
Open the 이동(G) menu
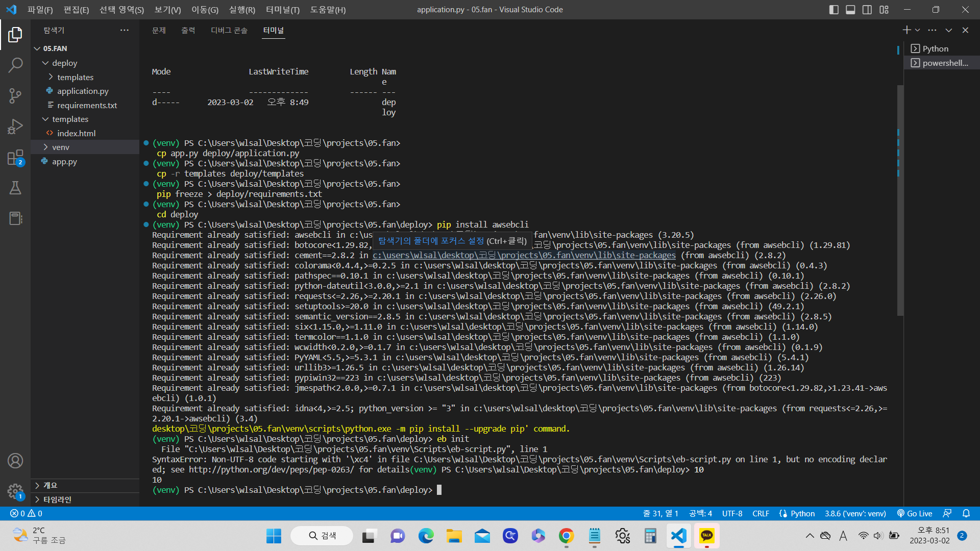[205, 10]
